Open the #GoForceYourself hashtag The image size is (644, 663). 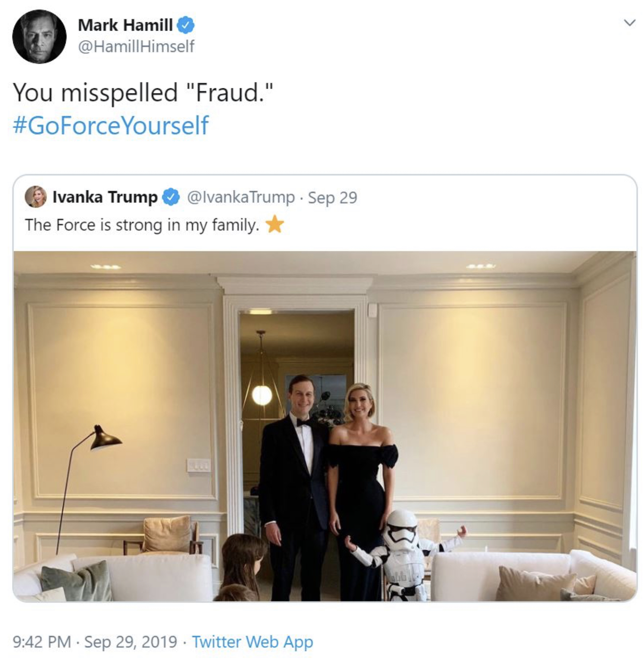[x=111, y=126]
